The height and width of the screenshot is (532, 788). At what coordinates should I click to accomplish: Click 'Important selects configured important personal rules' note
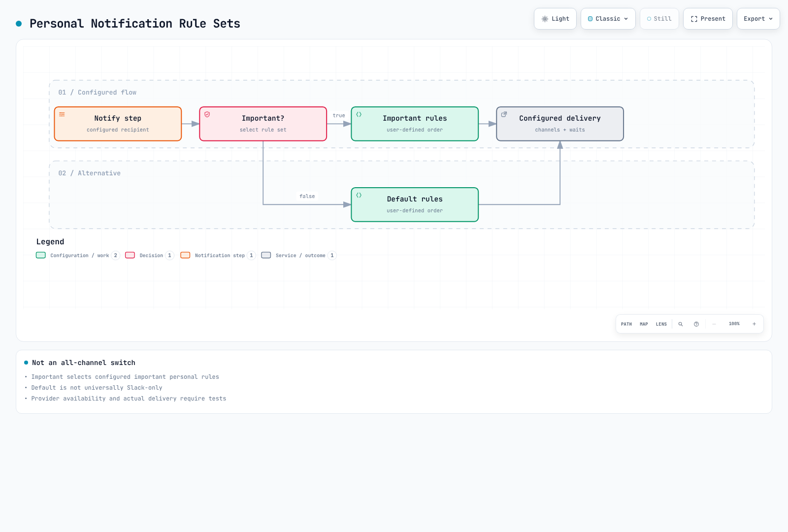click(x=125, y=377)
